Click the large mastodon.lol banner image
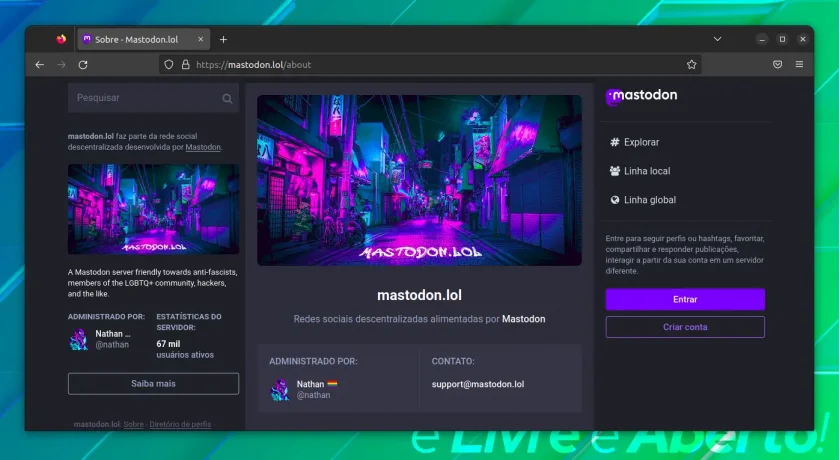The width and height of the screenshot is (840, 460). click(x=419, y=180)
